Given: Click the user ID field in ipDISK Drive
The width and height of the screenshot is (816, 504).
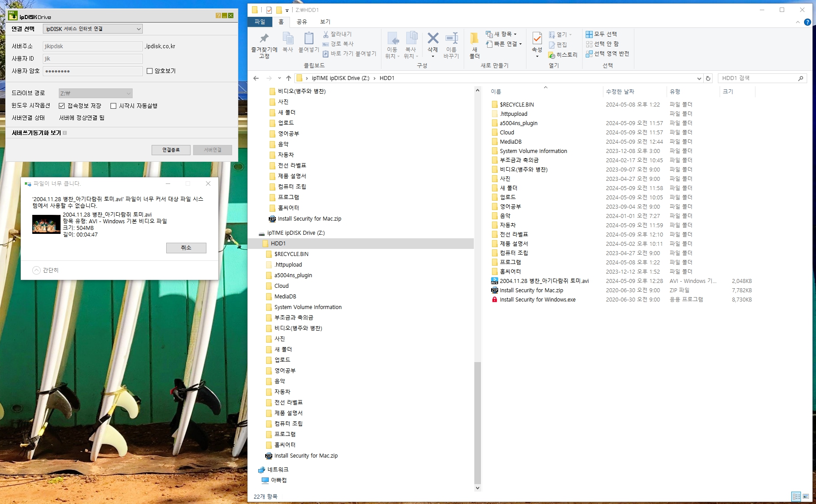Looking at the screenshot, I should [93, 59].
